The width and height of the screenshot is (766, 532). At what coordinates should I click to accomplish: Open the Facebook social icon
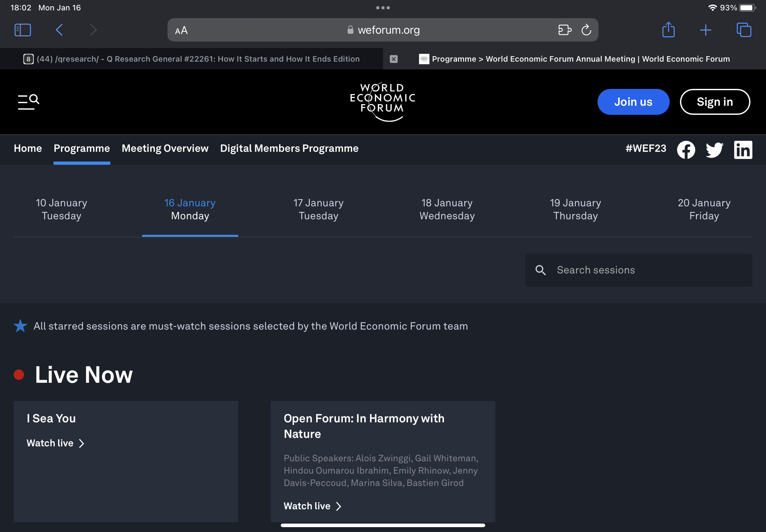pyautogui.click(x=686, y=150)
